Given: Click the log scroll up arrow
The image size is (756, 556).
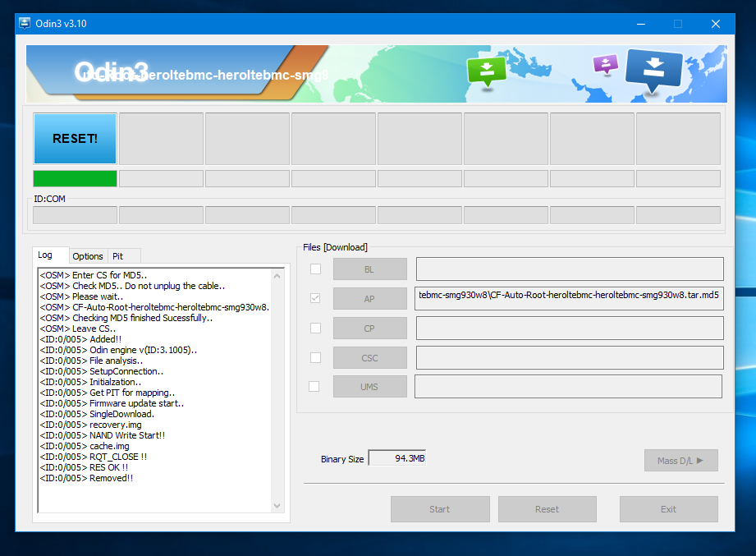Looking at the screenshot, I should point(277,276).
